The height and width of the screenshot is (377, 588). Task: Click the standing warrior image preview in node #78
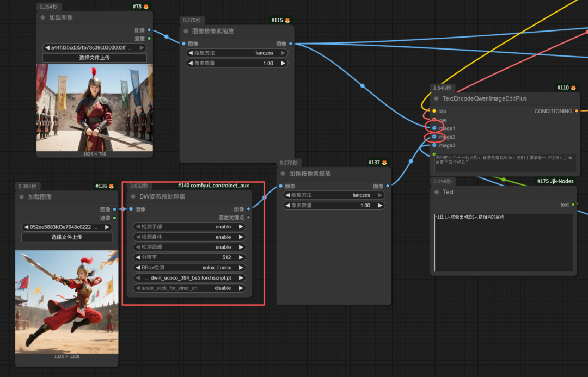click(x=95, y=108)
